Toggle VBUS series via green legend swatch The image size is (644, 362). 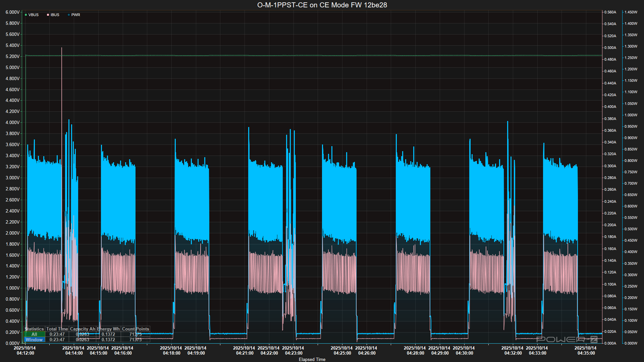26,15
